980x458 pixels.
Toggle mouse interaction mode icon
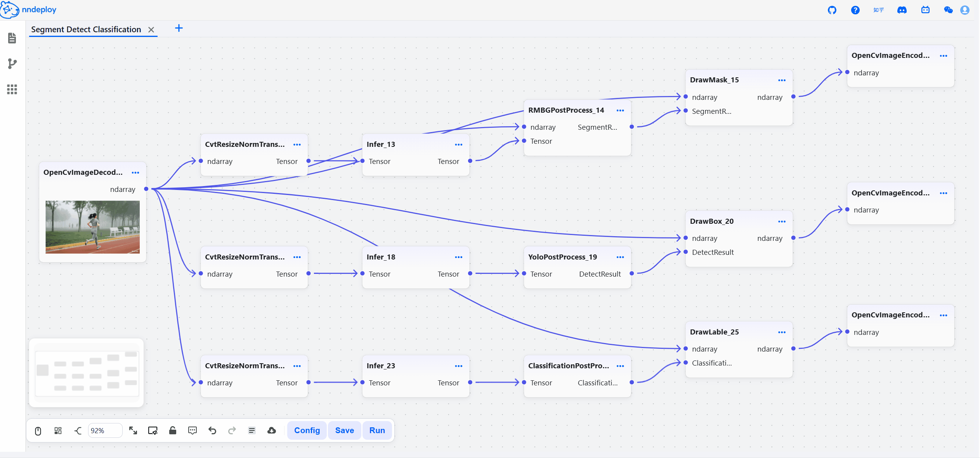coord(38,430)
